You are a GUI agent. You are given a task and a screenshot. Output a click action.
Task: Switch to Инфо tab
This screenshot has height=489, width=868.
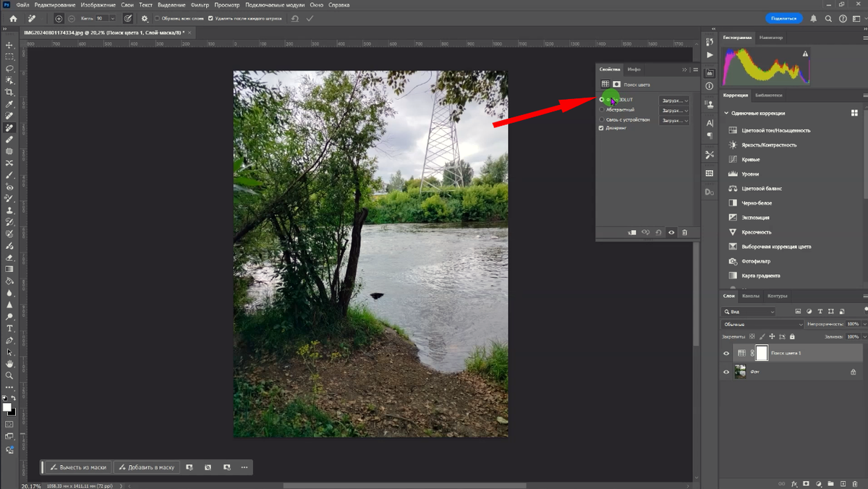pos(634,69)
